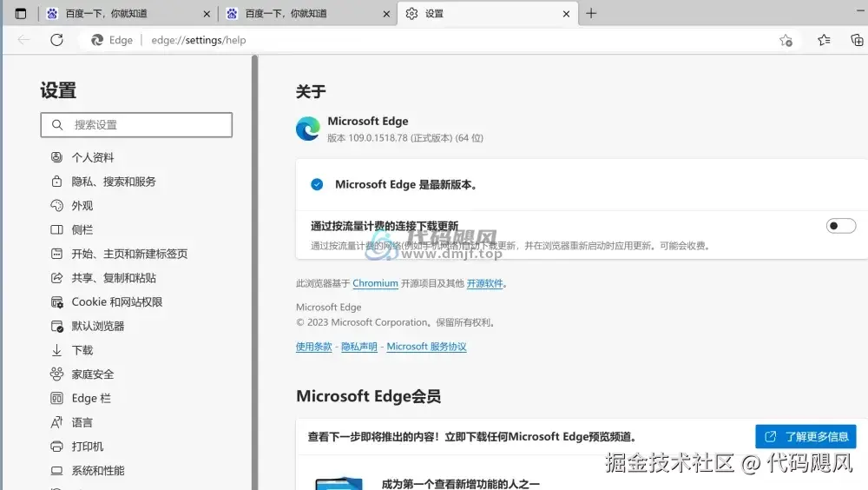Image resolution: width=868 pixels, height=490 pixels.
Task: Click the Edge bar icon
Action: tap(56, 399)
